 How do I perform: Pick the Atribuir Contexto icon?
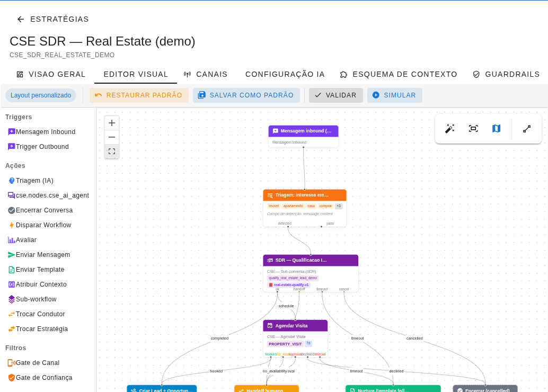pos(12,284)
